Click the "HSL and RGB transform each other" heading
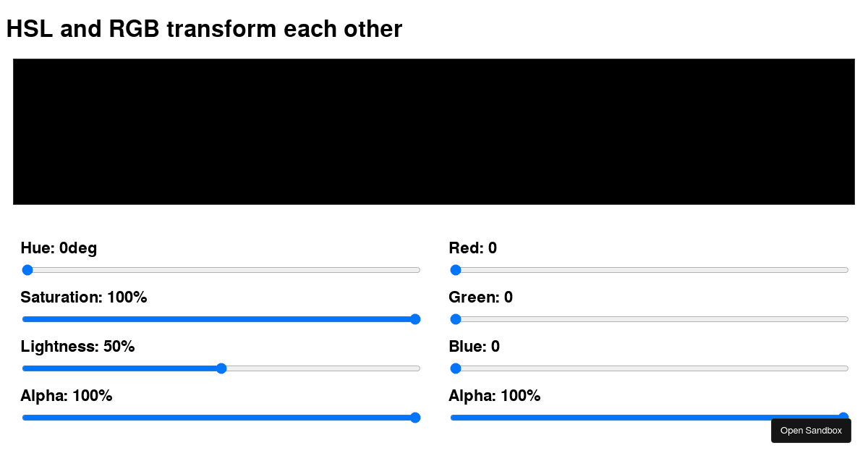The height and width of the screenshot is (456, 868). point(204,29)
